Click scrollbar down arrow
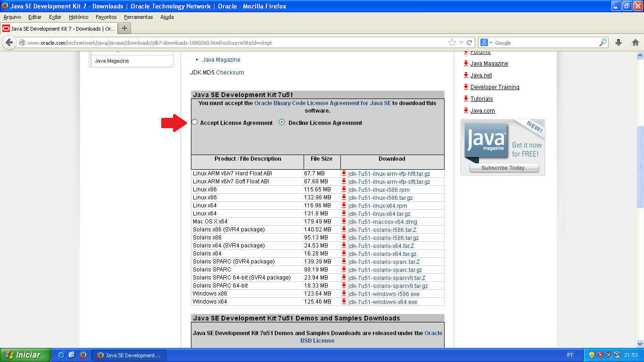Viewport: 644px width, 362px height. point(640,344)
